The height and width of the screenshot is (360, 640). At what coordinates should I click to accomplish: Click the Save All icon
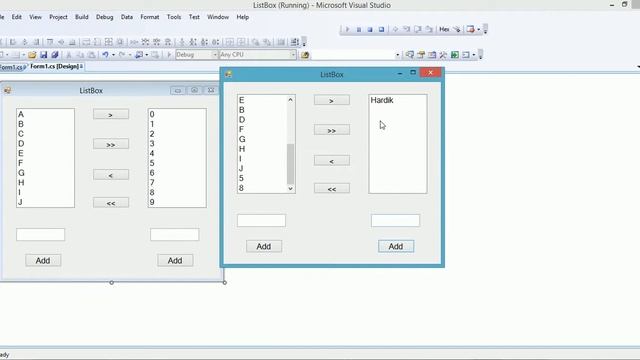(x=55, y=55)
